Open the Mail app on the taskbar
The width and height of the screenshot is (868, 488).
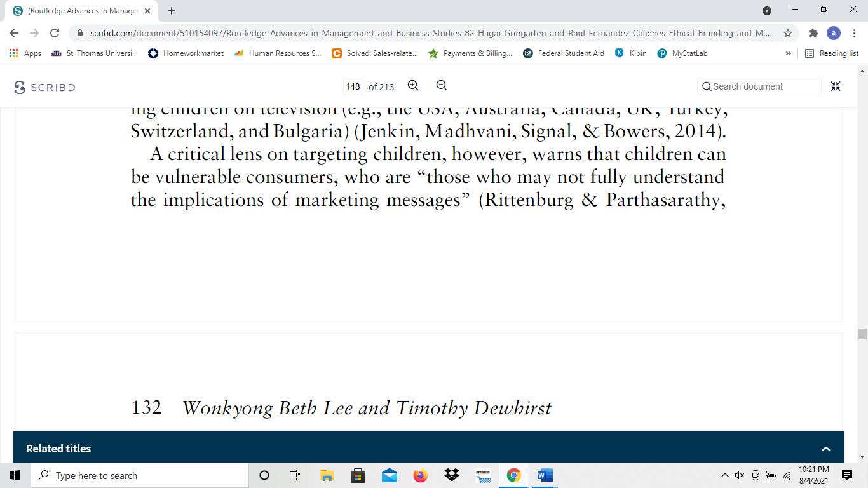(389, 475)
